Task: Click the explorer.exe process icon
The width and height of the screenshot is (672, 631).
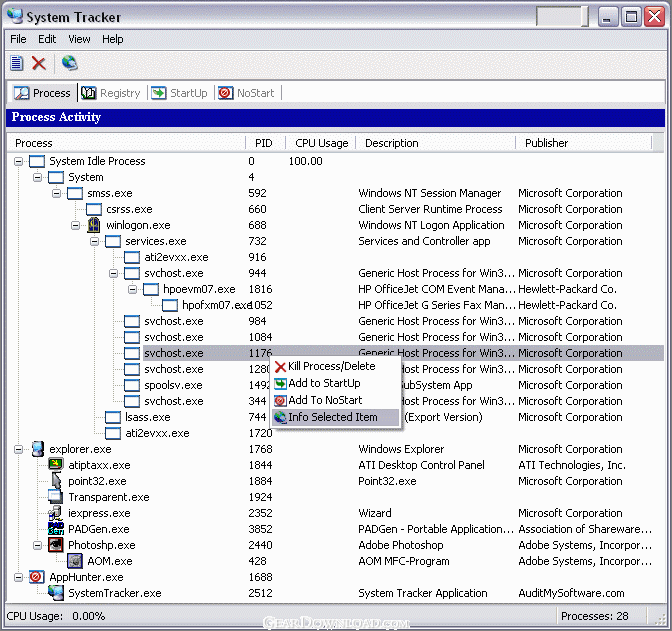Action: [x=38, y=449]
